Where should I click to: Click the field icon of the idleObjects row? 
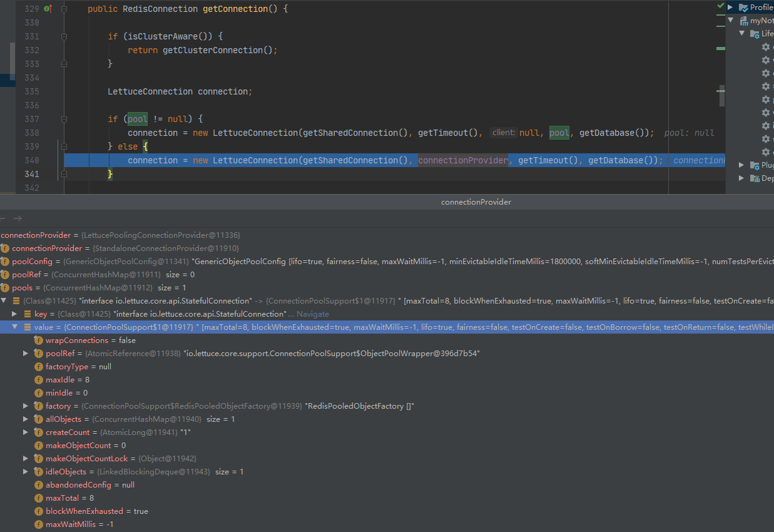click(x=39, y=472)
